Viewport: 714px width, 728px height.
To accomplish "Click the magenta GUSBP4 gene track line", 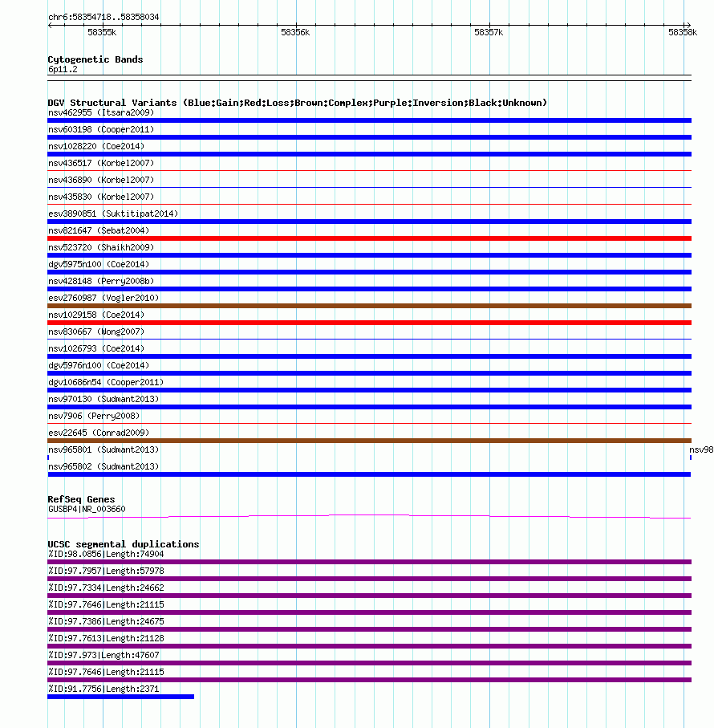I will pos(369,516).
